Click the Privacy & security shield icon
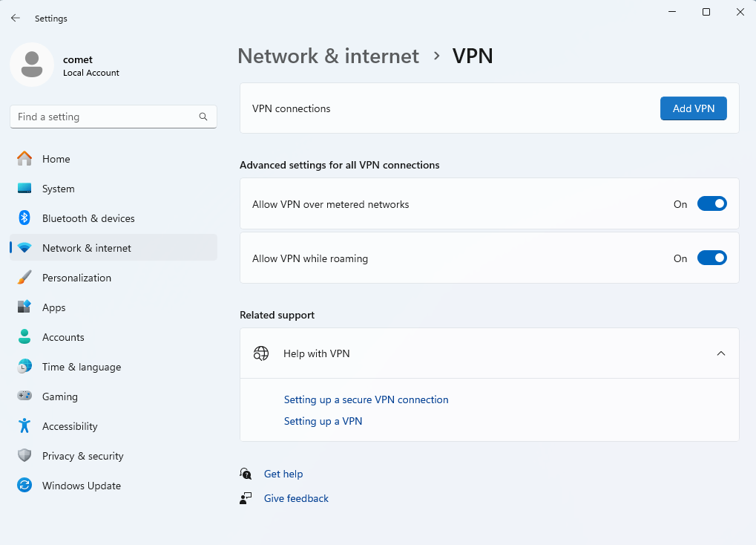Screen dimensions: 756x545 coord(24,456)
